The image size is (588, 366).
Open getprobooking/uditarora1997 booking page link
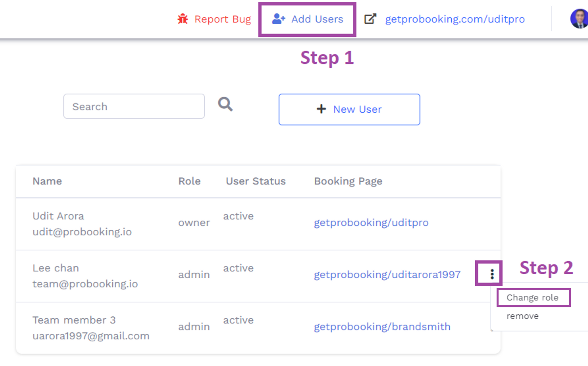(x=387, y=275)
